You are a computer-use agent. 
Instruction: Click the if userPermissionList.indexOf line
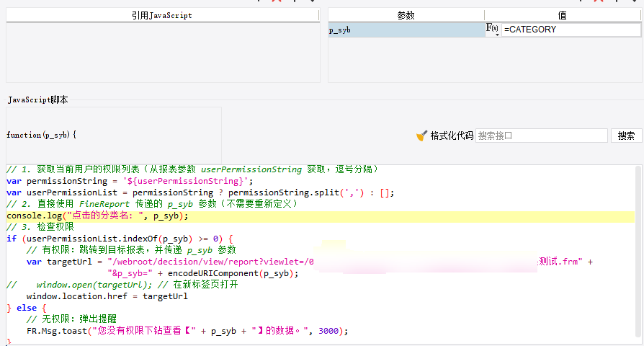pyautogui.click(x=120, y=239)
